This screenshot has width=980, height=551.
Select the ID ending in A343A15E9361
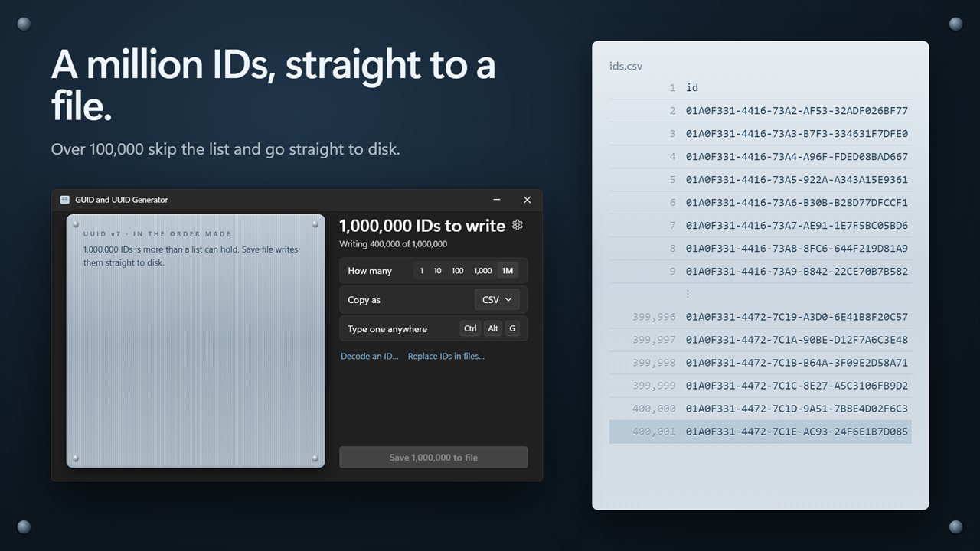pyautogui.click(x=797, y=180)
